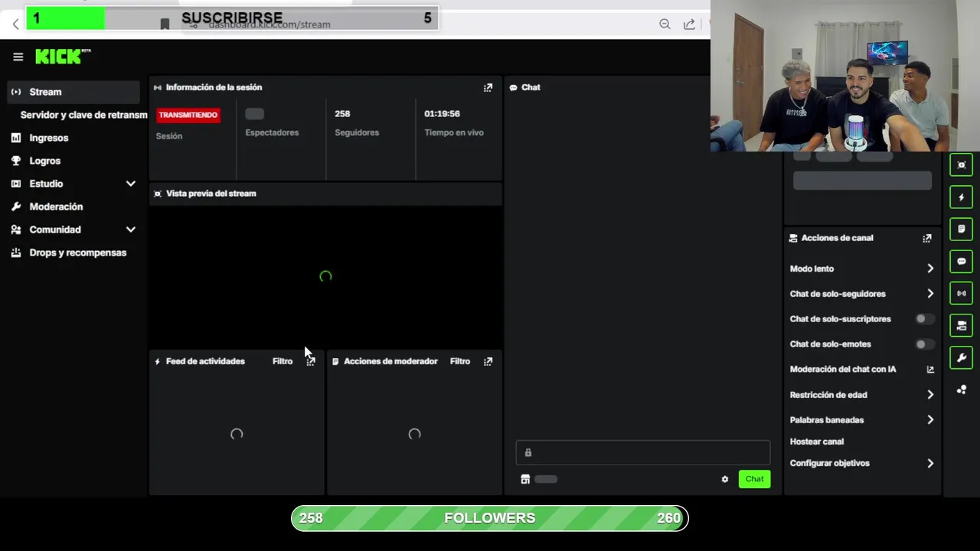Click Hostear canal
Image resolution: width=980 pixels, height=551 pixels.
tap(817, 442)
